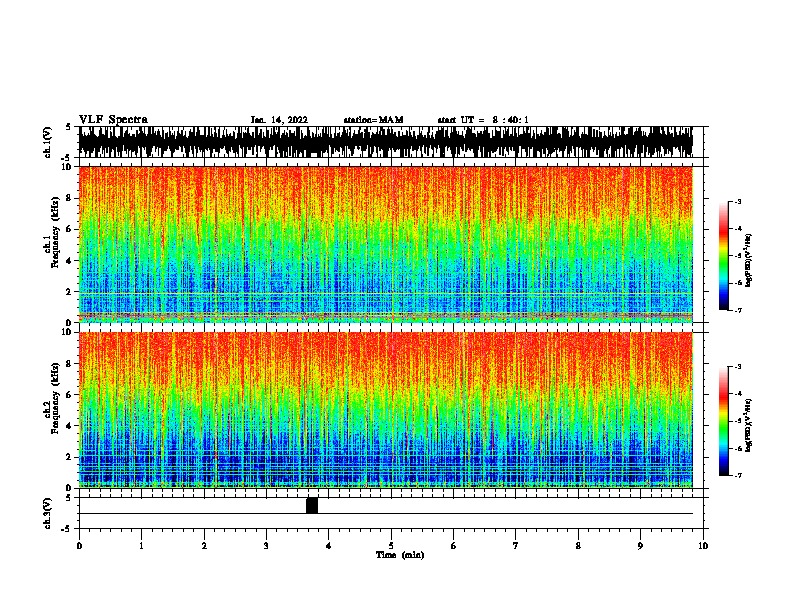Click the ch.2 frequency tick label '6'

[70, 394]
